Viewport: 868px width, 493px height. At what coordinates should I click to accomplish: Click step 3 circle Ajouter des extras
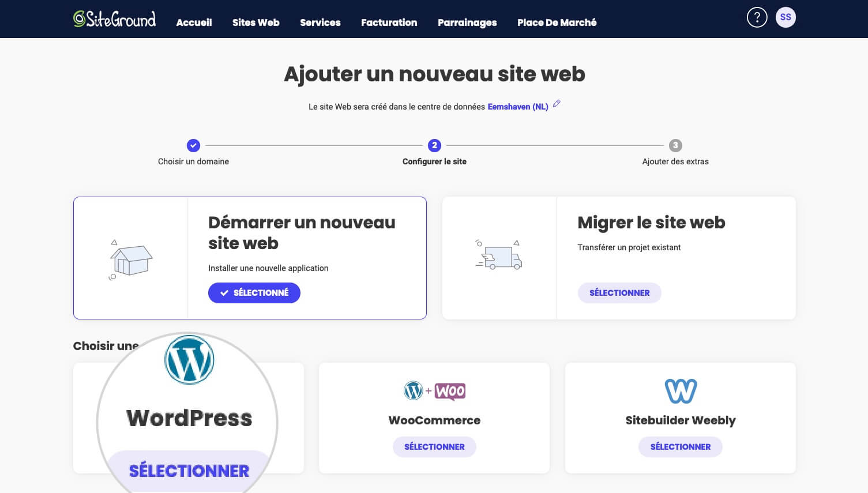675,145
